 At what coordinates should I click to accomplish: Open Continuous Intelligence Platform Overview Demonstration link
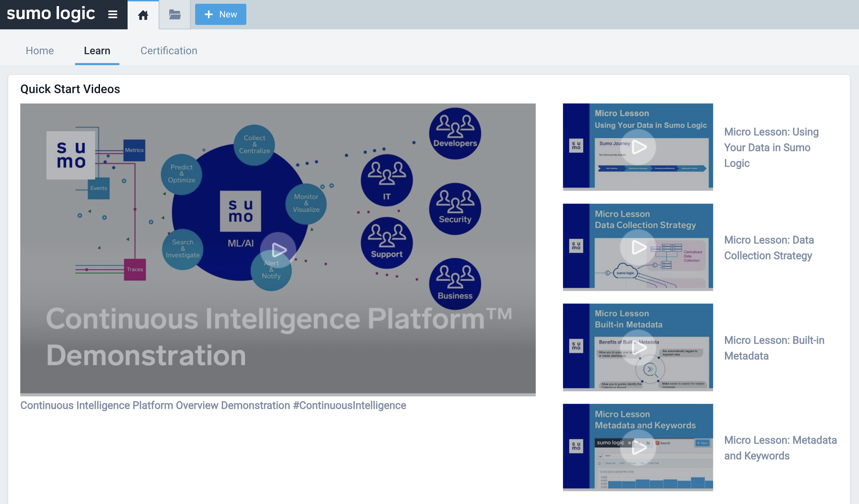213,405
